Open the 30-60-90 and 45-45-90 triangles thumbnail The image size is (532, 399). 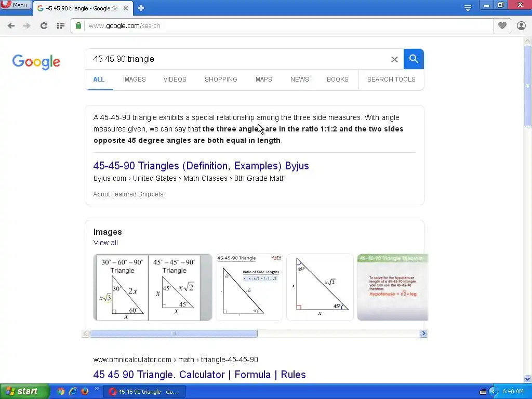(x=153, y=287)
